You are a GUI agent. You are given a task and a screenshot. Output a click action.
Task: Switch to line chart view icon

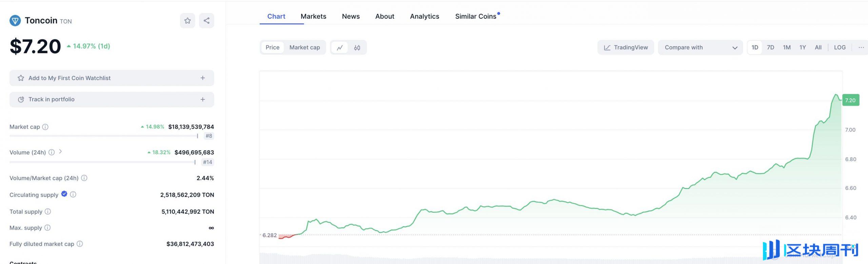point(340,48)
